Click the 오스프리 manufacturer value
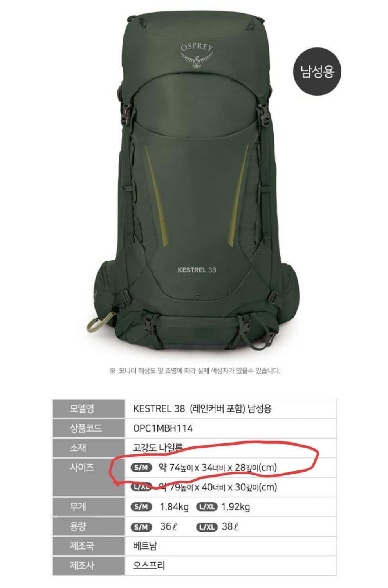 point(149,565)
